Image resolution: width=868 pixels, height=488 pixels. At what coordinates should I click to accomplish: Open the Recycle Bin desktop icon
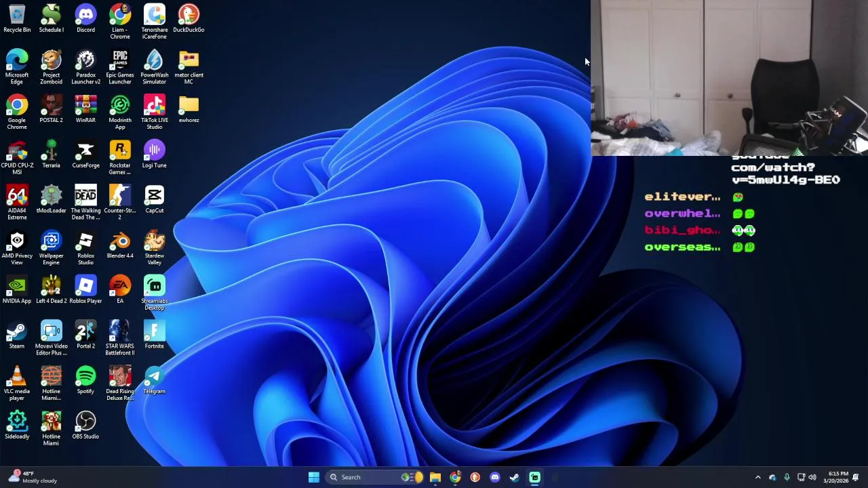point(17,19)
